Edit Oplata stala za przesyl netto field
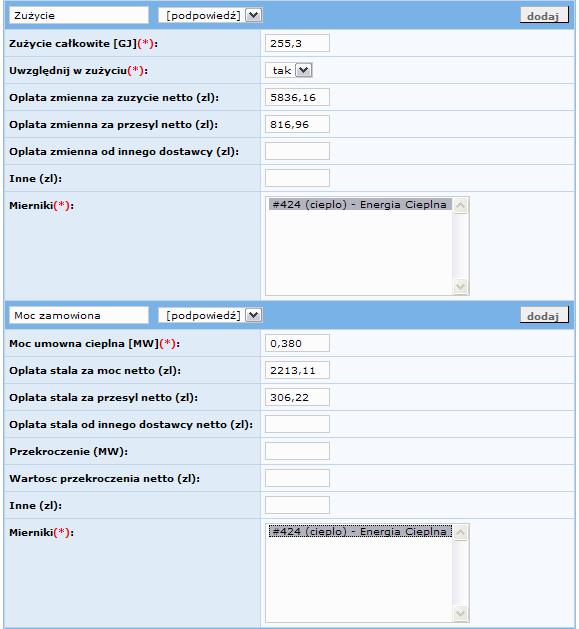579x629 pixels. (297, 397)
